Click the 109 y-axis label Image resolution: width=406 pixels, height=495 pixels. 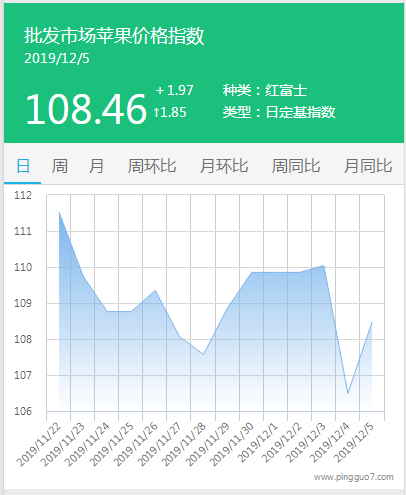pyautogui.click(x=23, y=303)
